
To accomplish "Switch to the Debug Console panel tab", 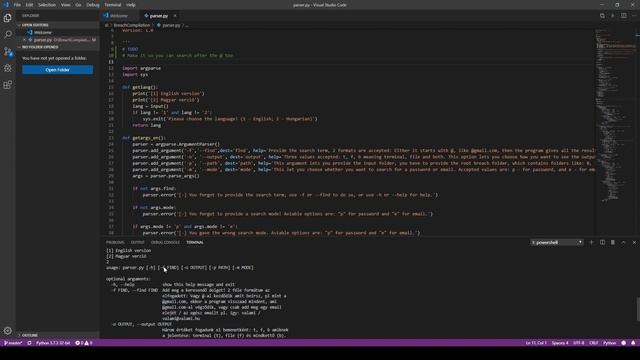I will (165, 242).
